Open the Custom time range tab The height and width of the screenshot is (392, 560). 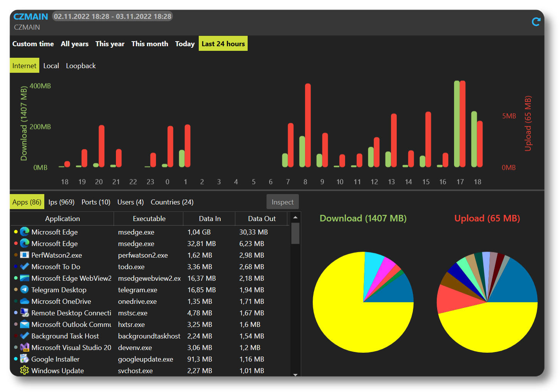[x=33, y=44]
